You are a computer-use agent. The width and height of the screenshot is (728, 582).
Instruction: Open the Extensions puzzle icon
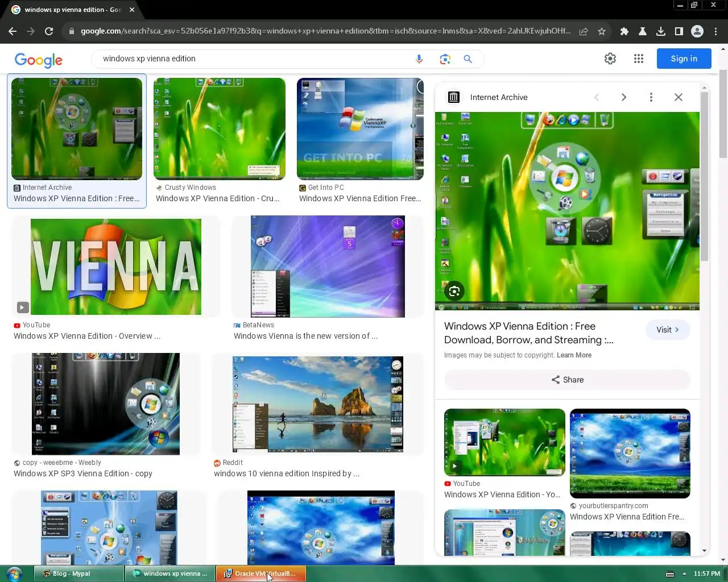point(624,31)
